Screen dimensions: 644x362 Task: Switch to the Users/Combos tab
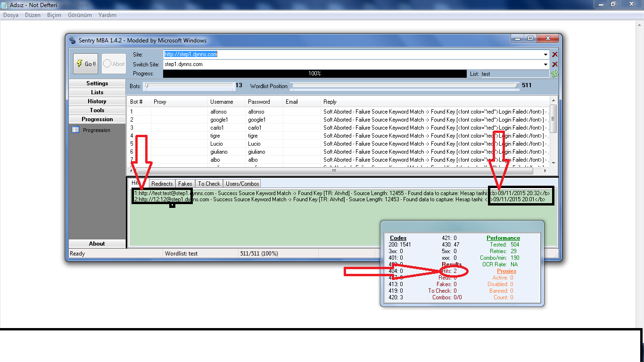(x=242, y=184)
